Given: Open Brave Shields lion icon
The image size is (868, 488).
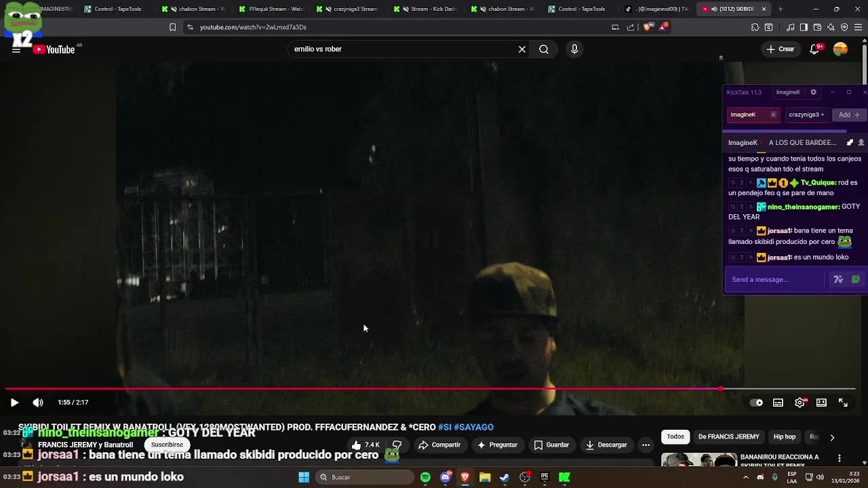Looking at the screenshot, I should (x=647, y=27).
